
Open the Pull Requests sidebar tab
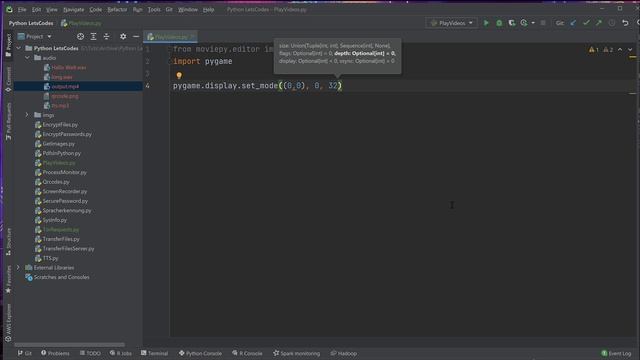click(x=8, y=121)
